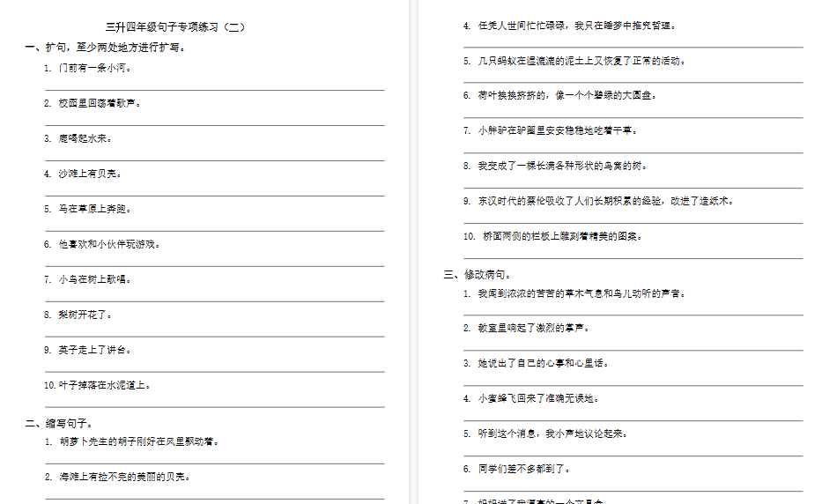Click section heading 三、修改病句
The height and width of the screenshot is (504, 822).
click(x=477, y=275)
